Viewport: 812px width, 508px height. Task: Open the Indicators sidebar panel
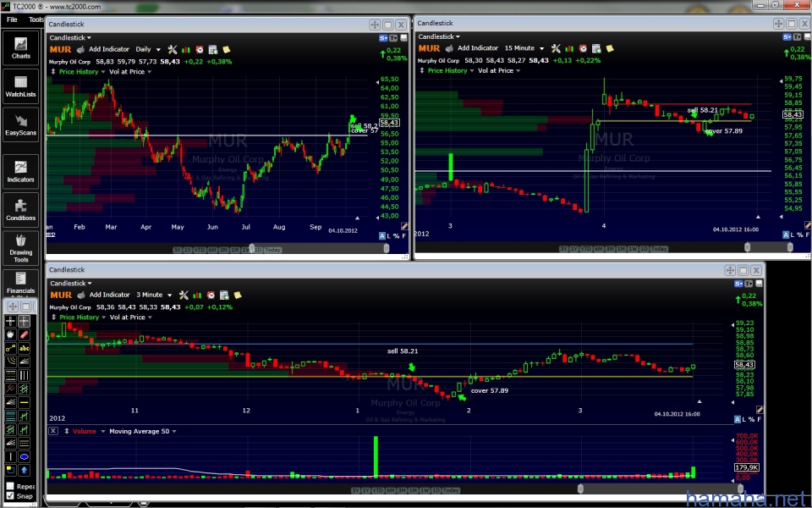click(20, 172)
